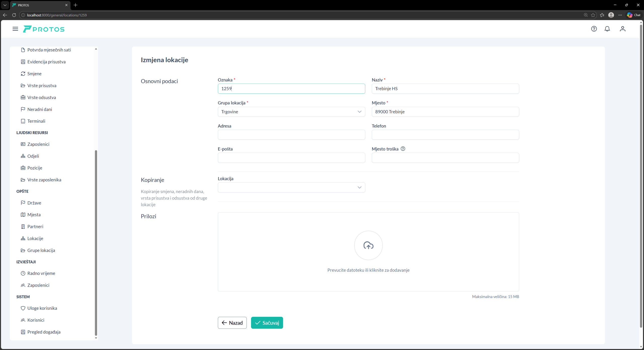Click the sidebar vertical scrollbar

[x=96, y=242]
